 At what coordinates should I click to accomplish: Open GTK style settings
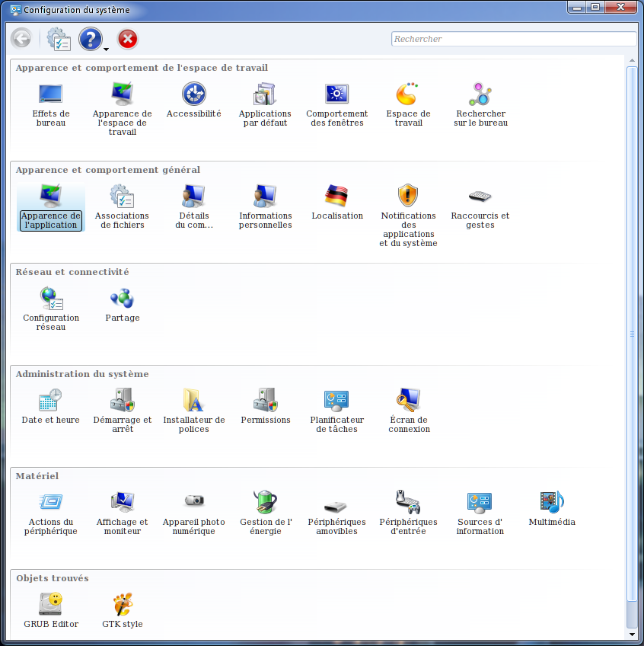pyautogui.click(x=123, y=611)
